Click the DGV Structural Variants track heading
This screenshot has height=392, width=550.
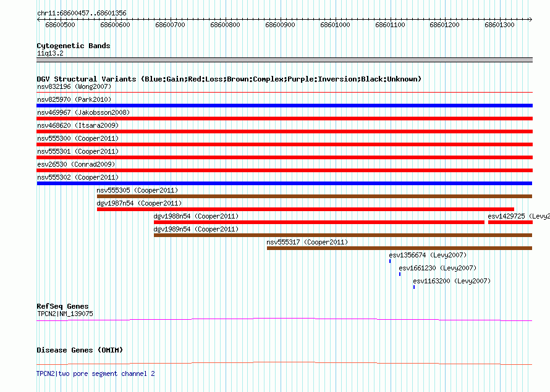pos(229,79)
